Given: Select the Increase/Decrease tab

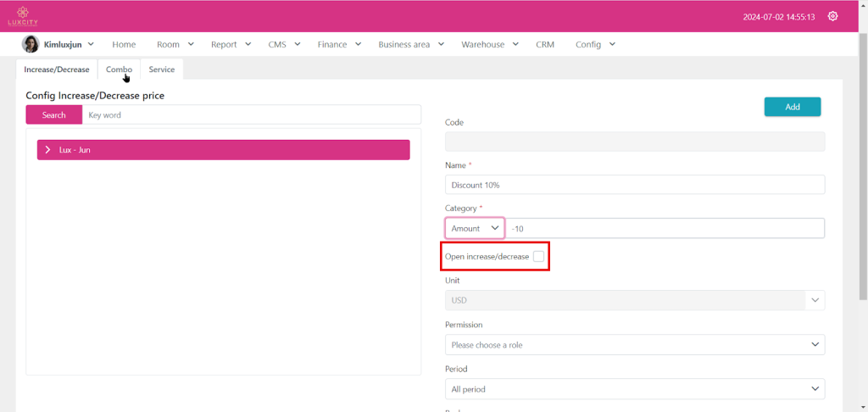Looking at the screenshot, I should pos(57,70).
